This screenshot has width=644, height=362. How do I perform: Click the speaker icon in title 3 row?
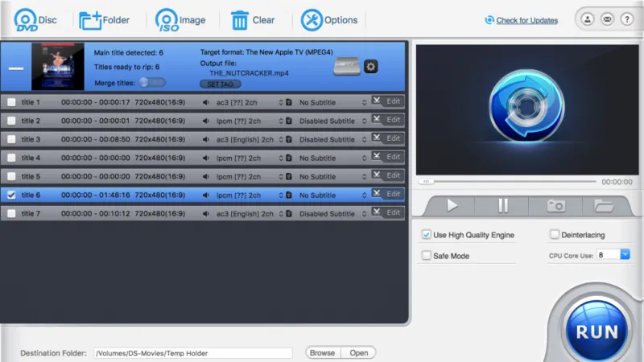[x=206, y=139]
